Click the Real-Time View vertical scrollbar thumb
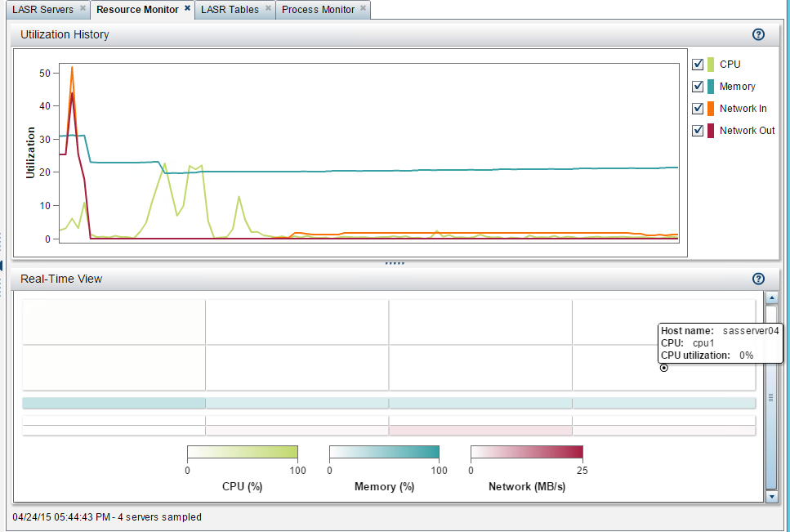 click(x=771, y=397)
